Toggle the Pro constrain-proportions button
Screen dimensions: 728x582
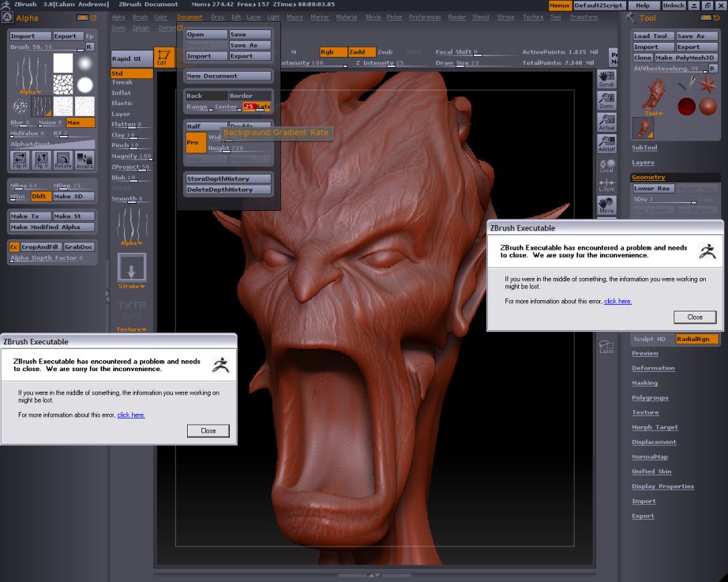[196, 143]
